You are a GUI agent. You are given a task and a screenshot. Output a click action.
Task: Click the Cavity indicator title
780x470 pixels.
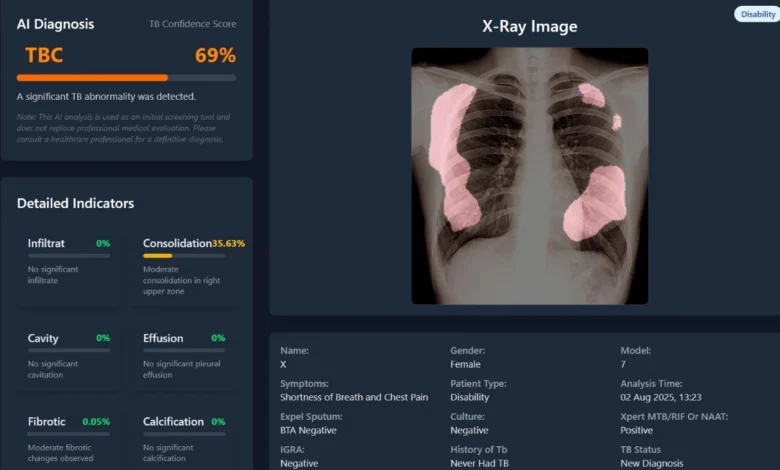pyautogui.click(x=43, y=338)
